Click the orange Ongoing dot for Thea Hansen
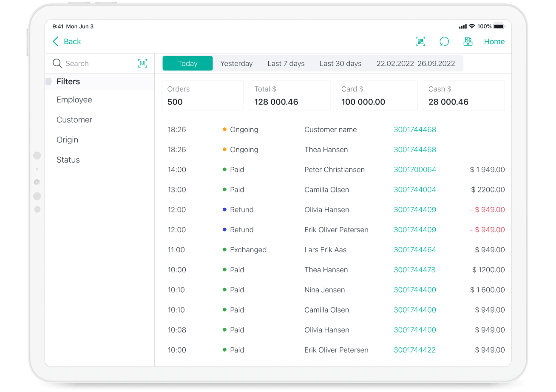Viewport: 556px width, 392px height. 225,149
